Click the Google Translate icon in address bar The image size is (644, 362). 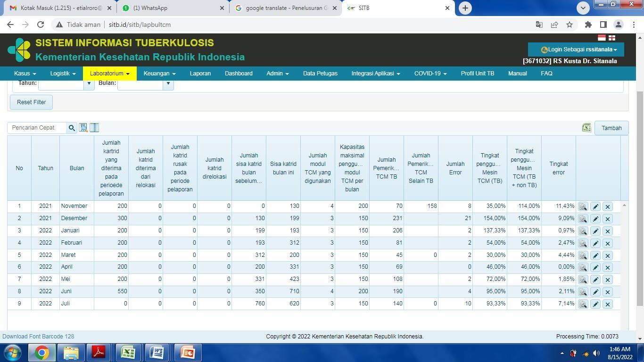pyautogui.click(x=539, y=25)
